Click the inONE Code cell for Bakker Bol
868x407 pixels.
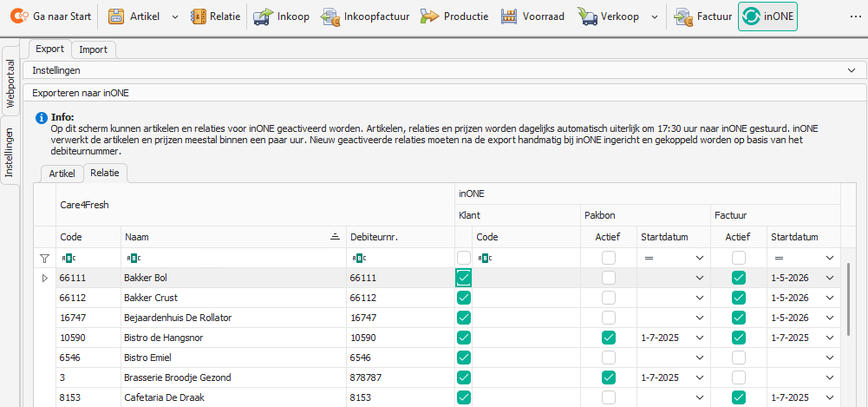point(525,278)
